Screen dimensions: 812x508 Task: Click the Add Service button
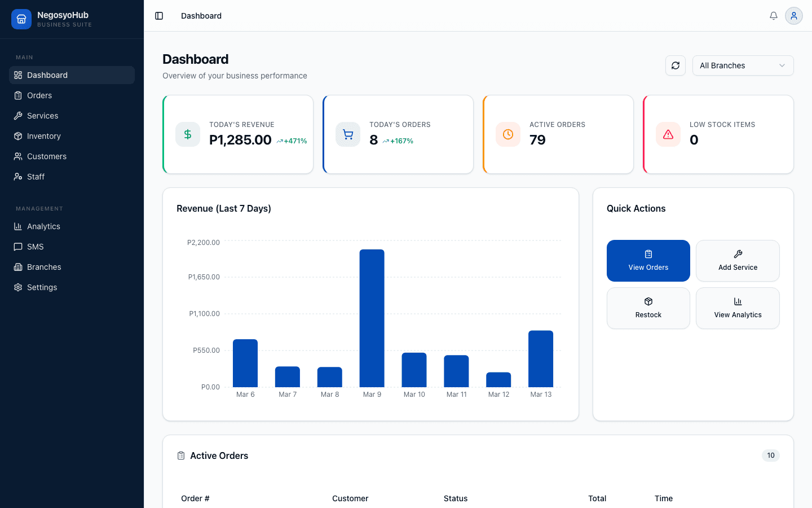738,261
